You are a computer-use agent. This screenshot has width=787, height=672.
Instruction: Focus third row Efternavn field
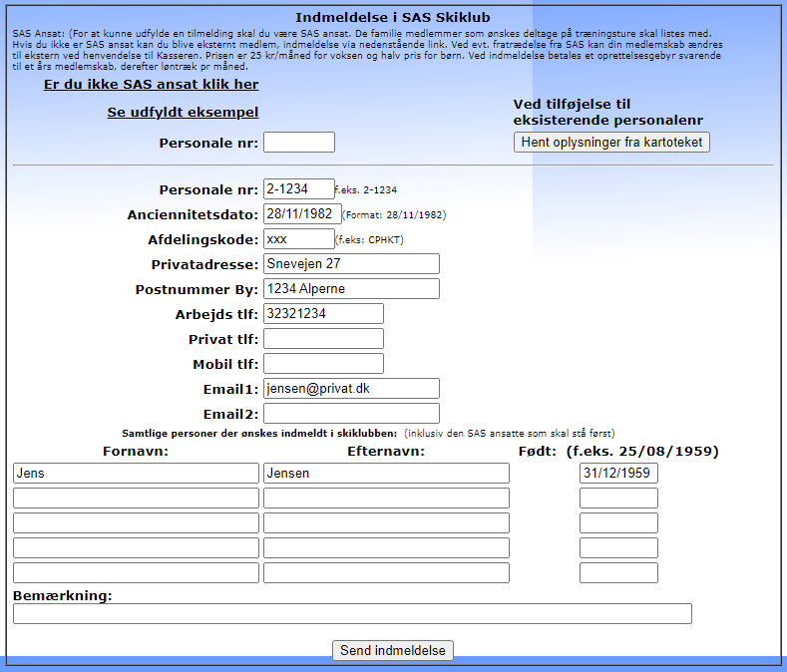[x=386, y=523]
